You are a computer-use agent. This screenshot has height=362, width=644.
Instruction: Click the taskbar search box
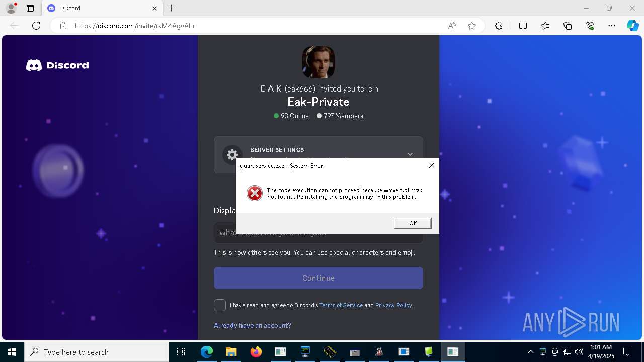tap(97, 352)
